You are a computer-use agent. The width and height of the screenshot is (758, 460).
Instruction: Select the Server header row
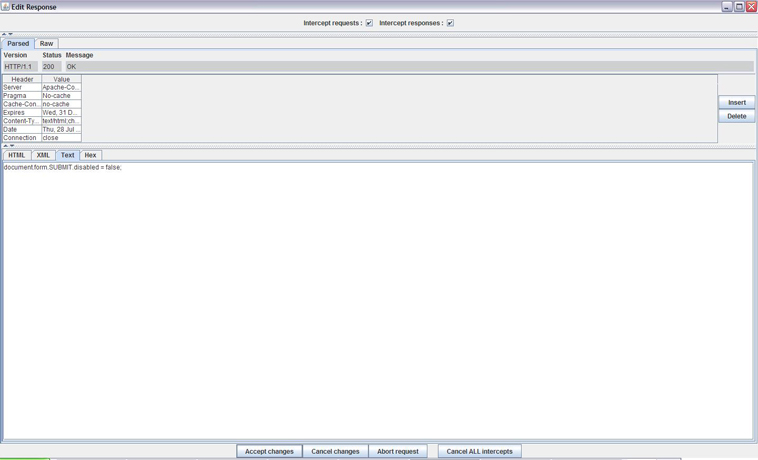(22, 88)
